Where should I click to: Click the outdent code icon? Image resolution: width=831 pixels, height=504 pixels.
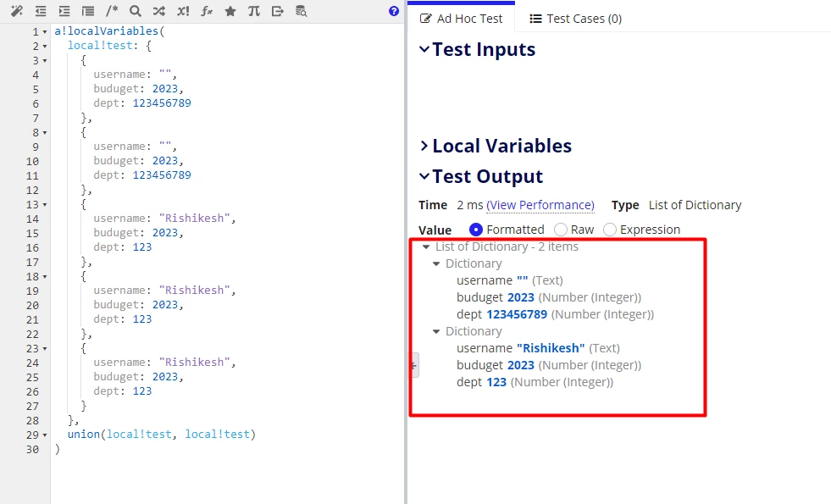pyautogui.click(x=41, y=11)
